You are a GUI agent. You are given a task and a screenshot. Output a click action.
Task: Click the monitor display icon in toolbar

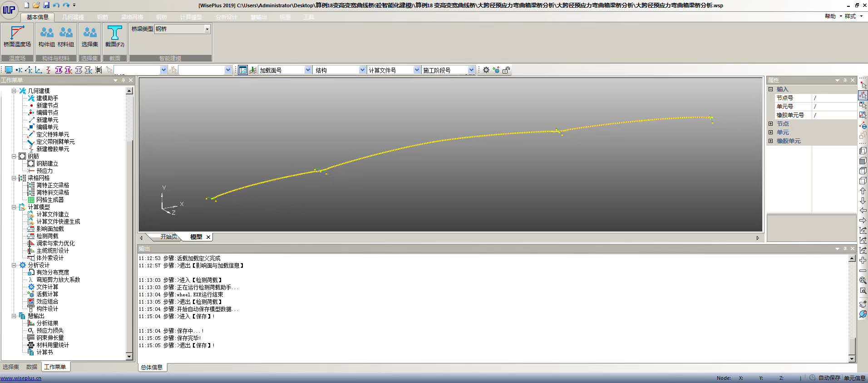pos(8,70)
